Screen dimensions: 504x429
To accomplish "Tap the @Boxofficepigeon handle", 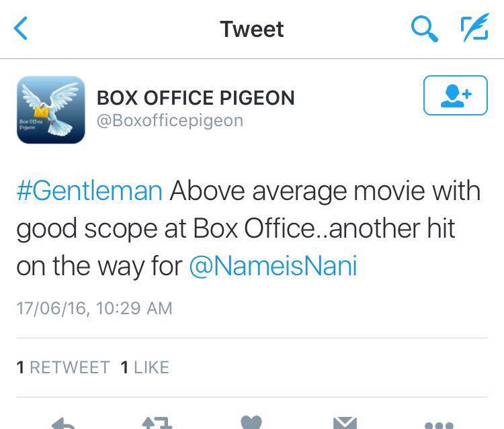I will (170, 121).
